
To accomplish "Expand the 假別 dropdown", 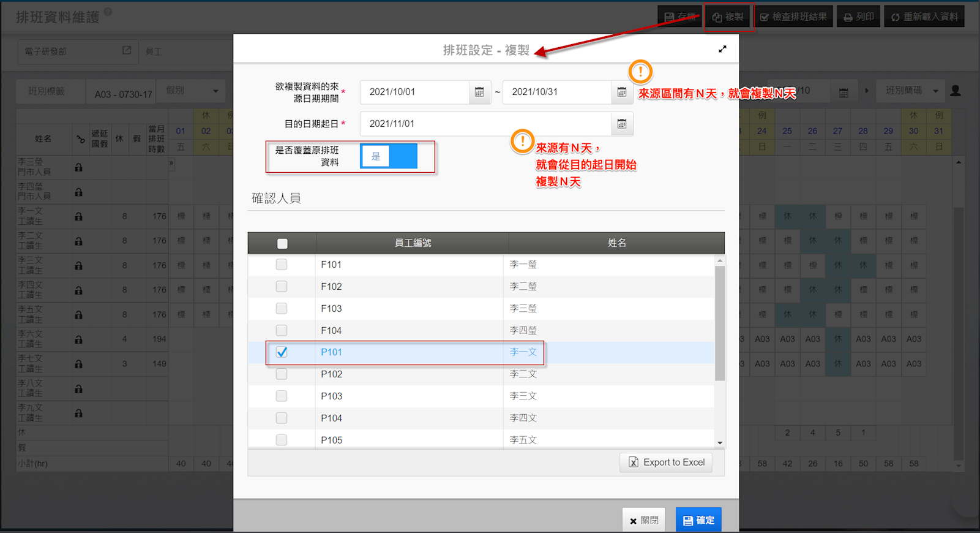I will click(191, 91).
